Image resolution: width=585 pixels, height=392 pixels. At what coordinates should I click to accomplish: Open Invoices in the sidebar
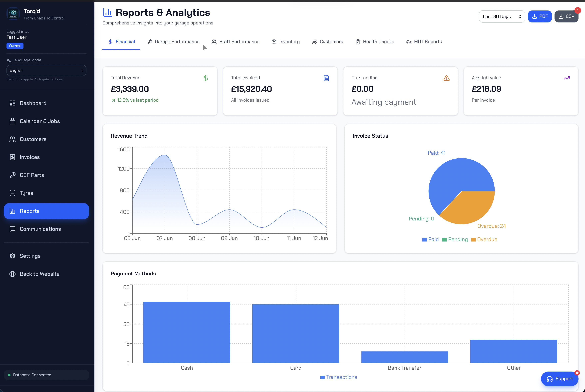[x=46, y=157]
